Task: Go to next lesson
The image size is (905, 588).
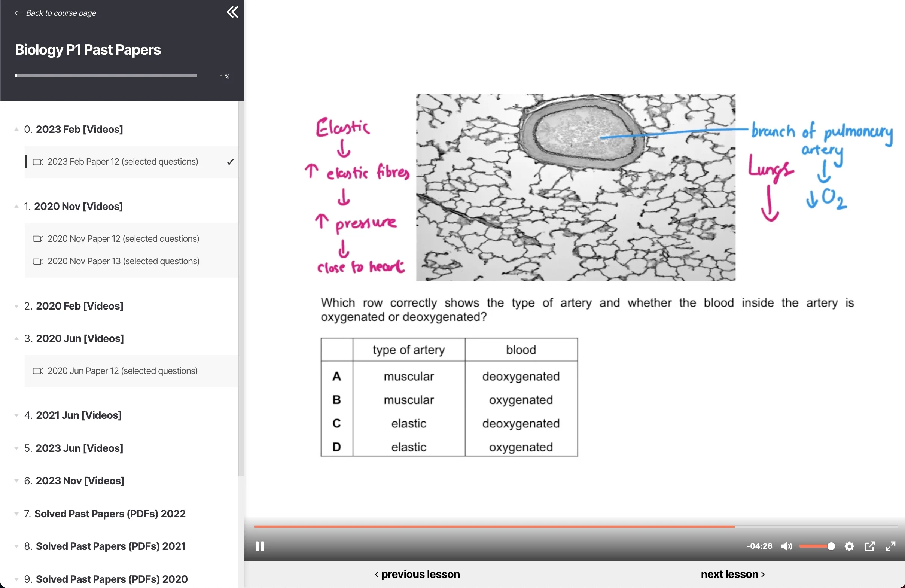Action: point(732,574)
